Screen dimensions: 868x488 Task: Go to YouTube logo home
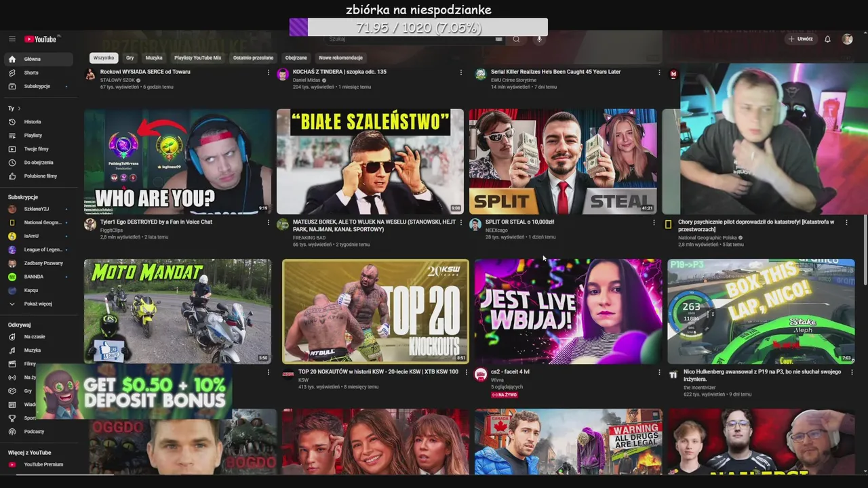click(x=42, y=39)
